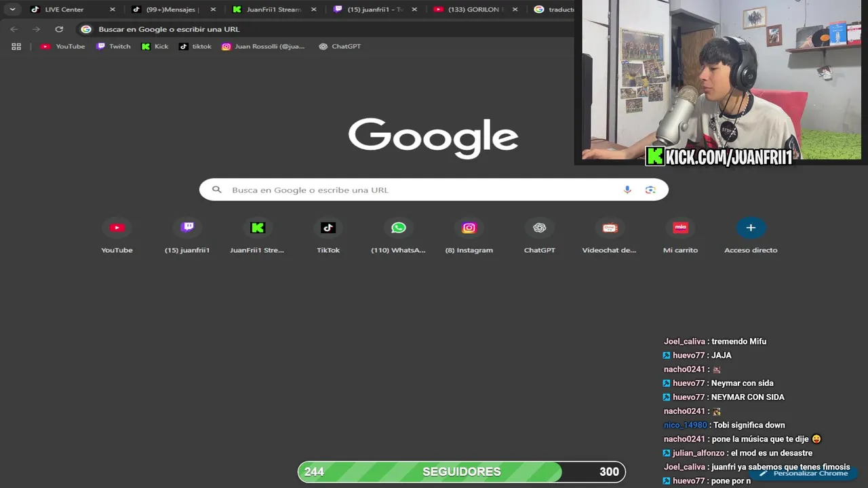Open the TikTok shortcut tile
868x488 pixels.
(328, 235)
